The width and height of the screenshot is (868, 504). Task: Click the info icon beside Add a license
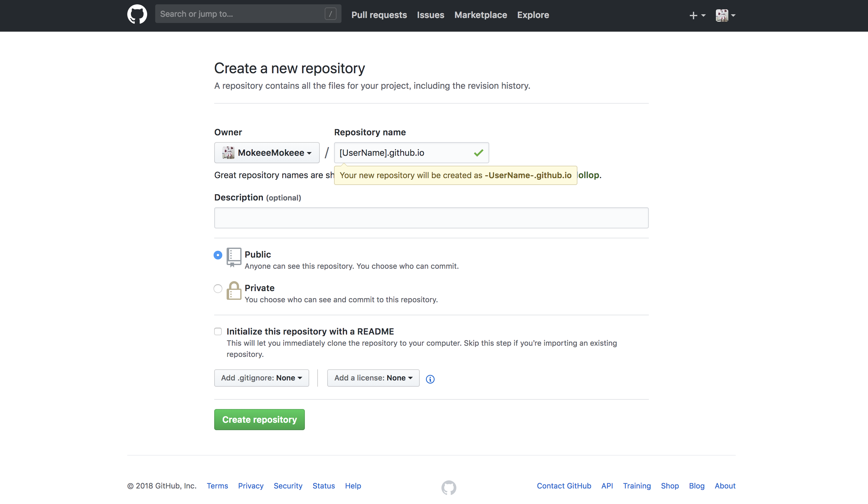pyautogui.click(x=430, y=379)
